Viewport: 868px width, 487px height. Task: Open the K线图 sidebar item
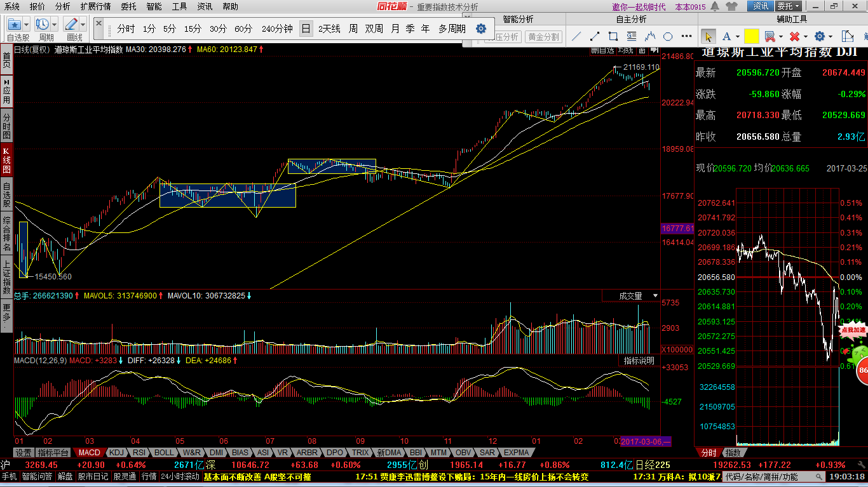pos(6,160)
